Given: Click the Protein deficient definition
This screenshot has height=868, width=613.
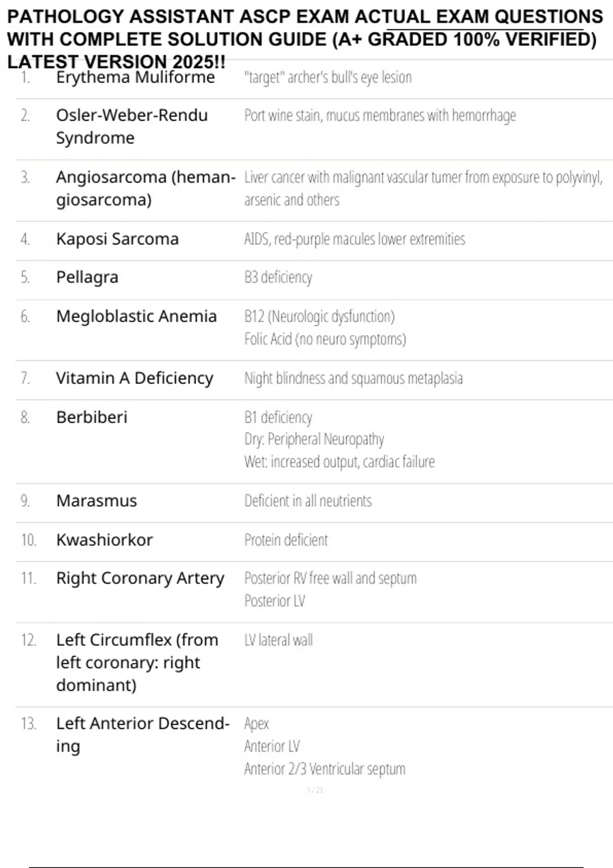Looking at the screenshot, I should [286, 540].
